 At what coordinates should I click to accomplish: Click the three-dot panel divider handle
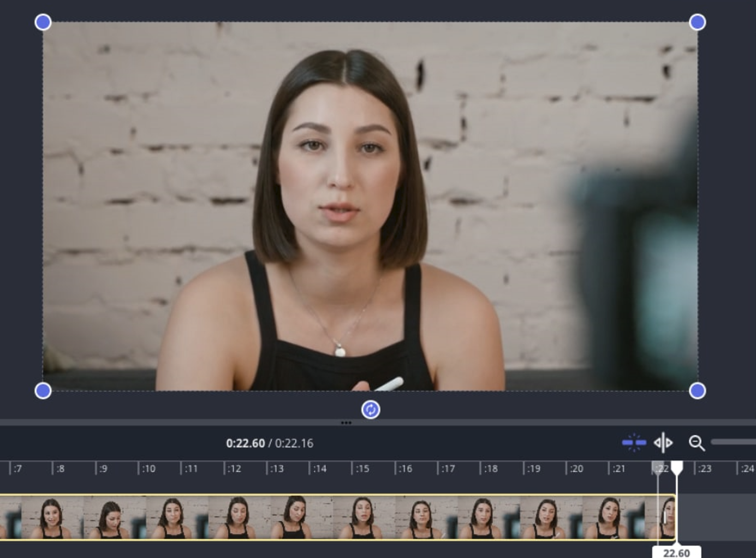click(346, 423)
